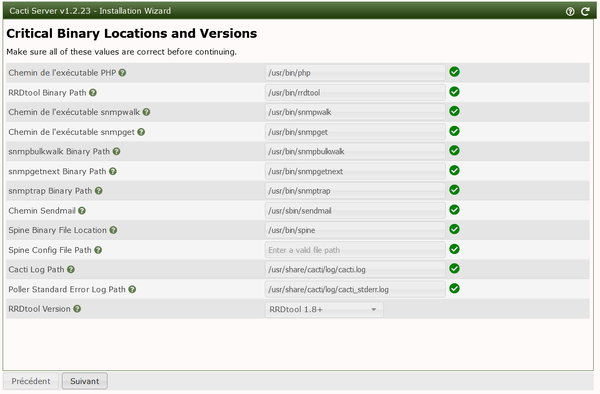Show help for Spine Config File Path
The height and width of the screenshot is (394, 600).
pyautogui.click(x=98, y=250)
